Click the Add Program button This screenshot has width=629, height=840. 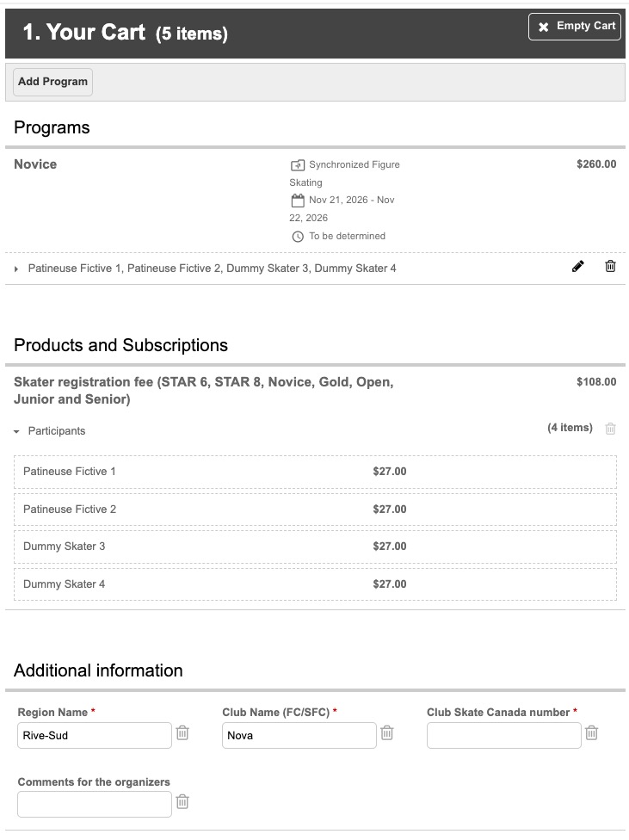pos(52,82)
